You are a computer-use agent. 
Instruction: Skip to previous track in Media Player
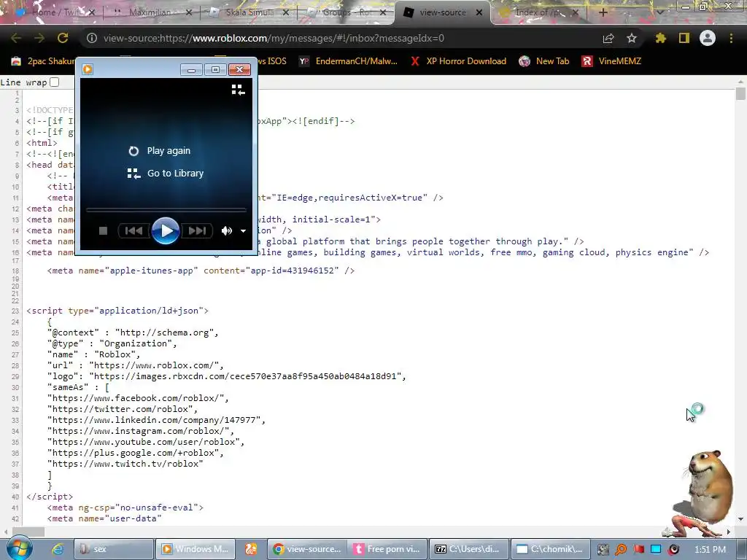(x=134, y=231)
